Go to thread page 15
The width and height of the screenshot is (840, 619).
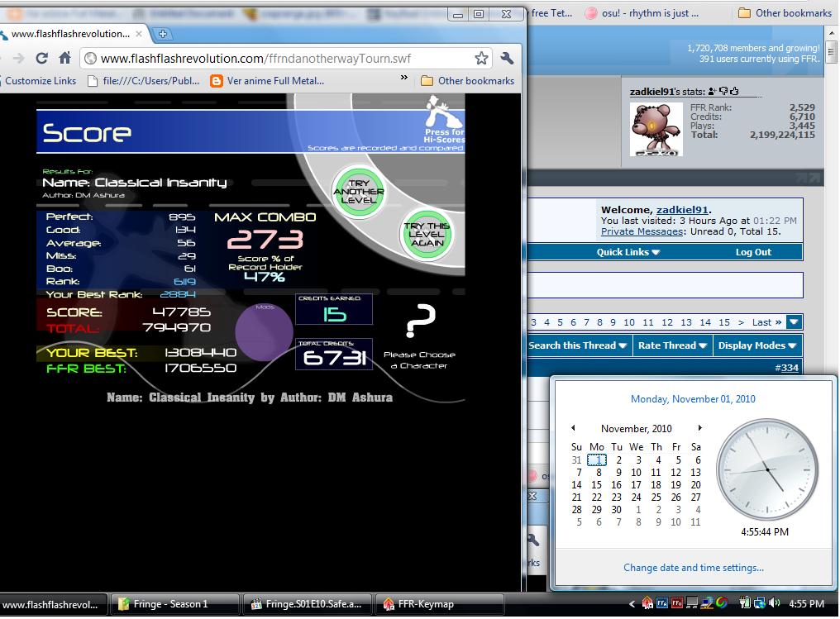point(723,322)
